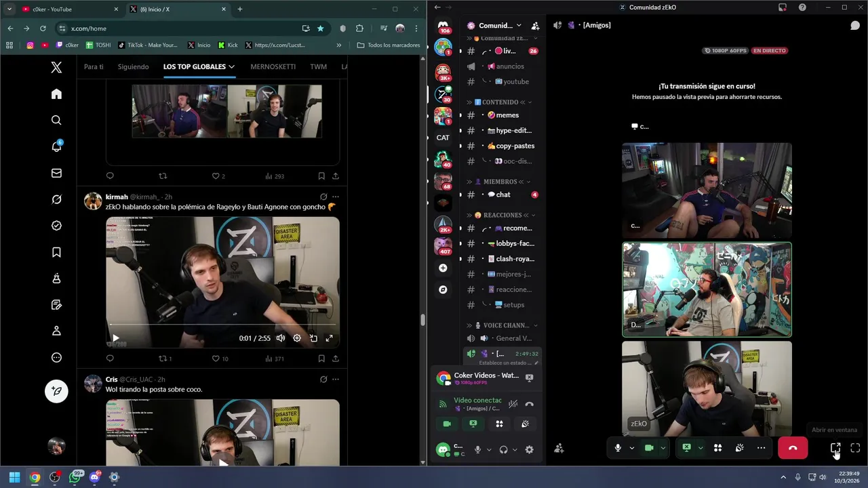Reload the page in Chrome
868x488 pixels.
[x=43, y=28]
